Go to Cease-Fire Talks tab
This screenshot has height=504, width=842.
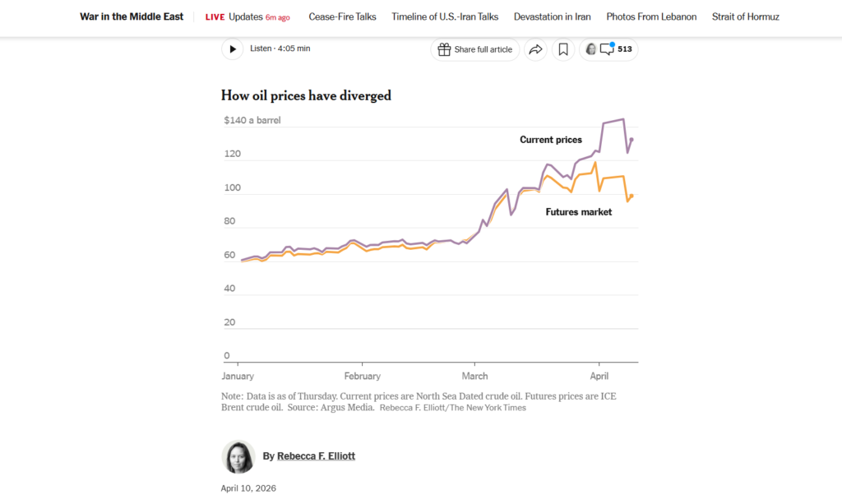tap(342, 16)
